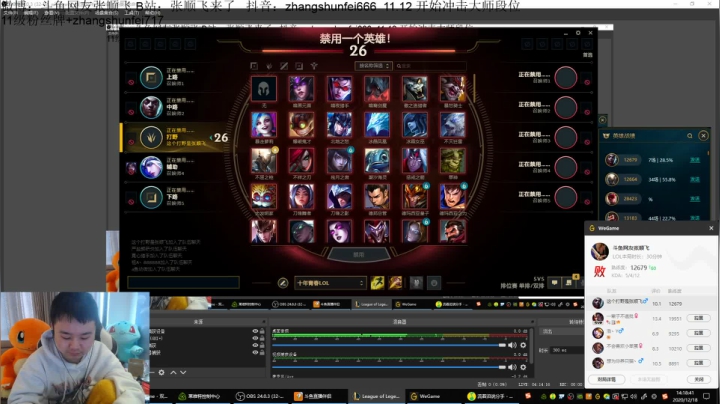Toggle visibility eye of third OBS source
Screen dimensions: 720x404
coord(255,345)
